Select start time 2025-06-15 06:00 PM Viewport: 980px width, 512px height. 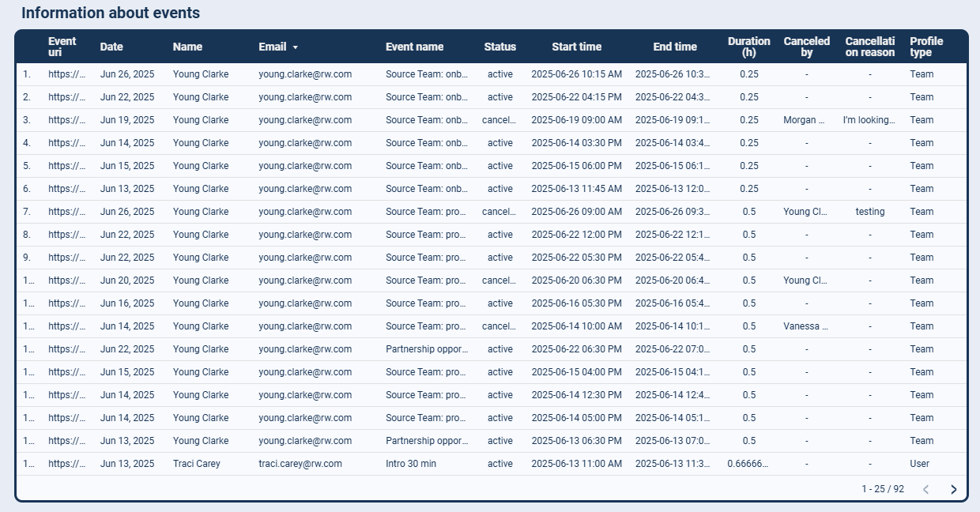[x=576, y=166]
